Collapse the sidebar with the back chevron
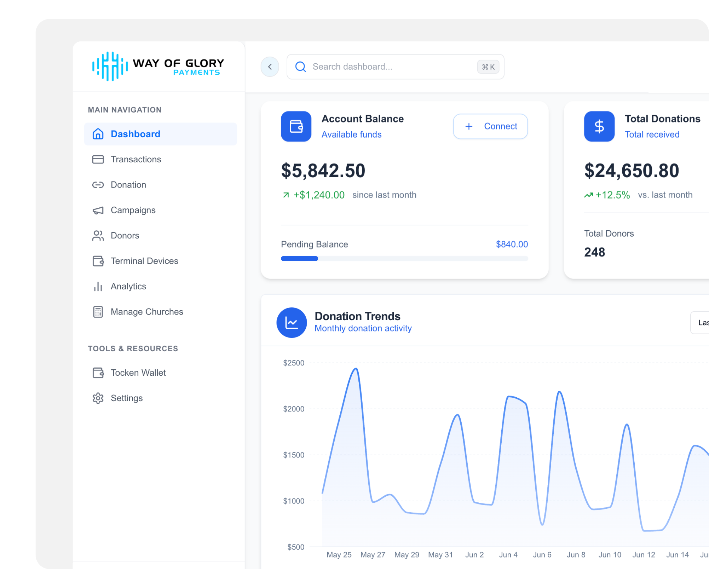 point(270,67)
